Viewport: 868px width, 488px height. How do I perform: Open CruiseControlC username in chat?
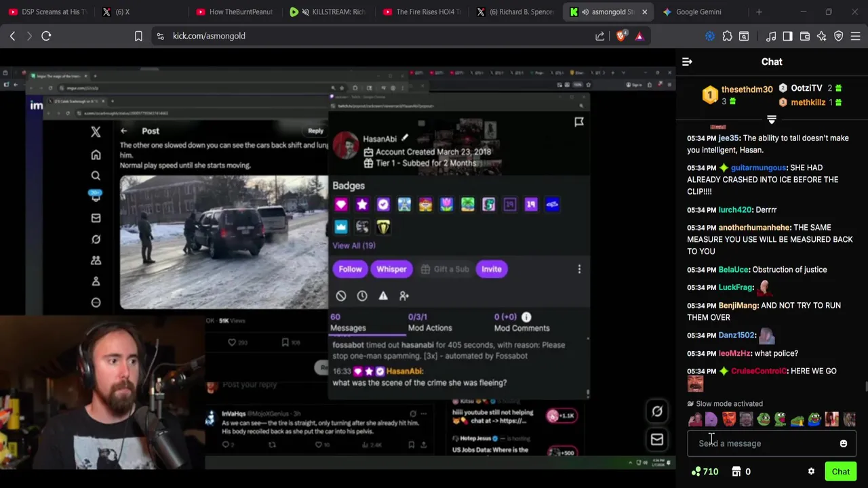pos(759,371)
